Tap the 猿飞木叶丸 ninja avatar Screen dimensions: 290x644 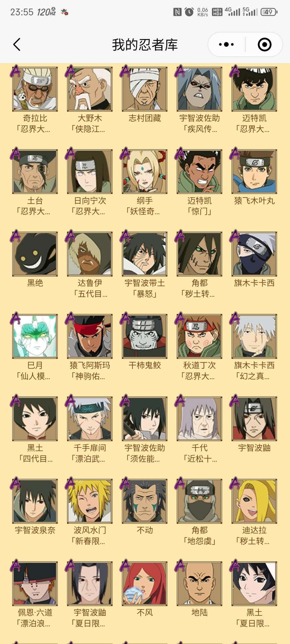tap(254, 171)
